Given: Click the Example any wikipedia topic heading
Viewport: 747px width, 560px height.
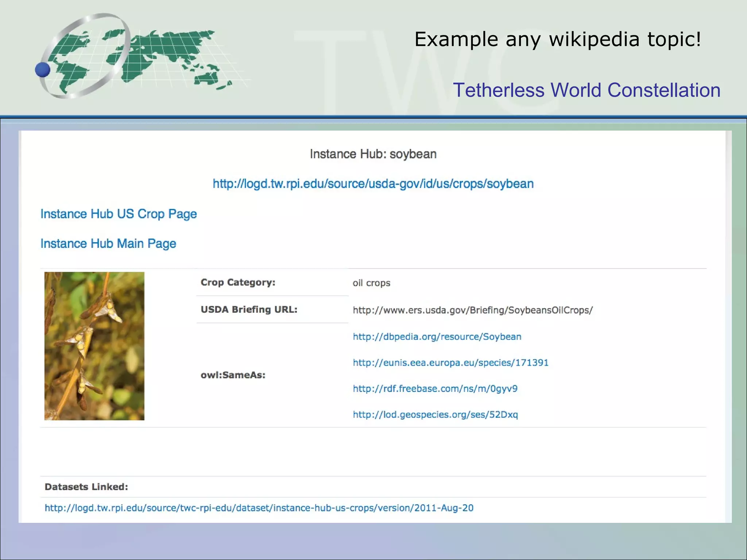Looking at the screenshot, I should (557, 39).
